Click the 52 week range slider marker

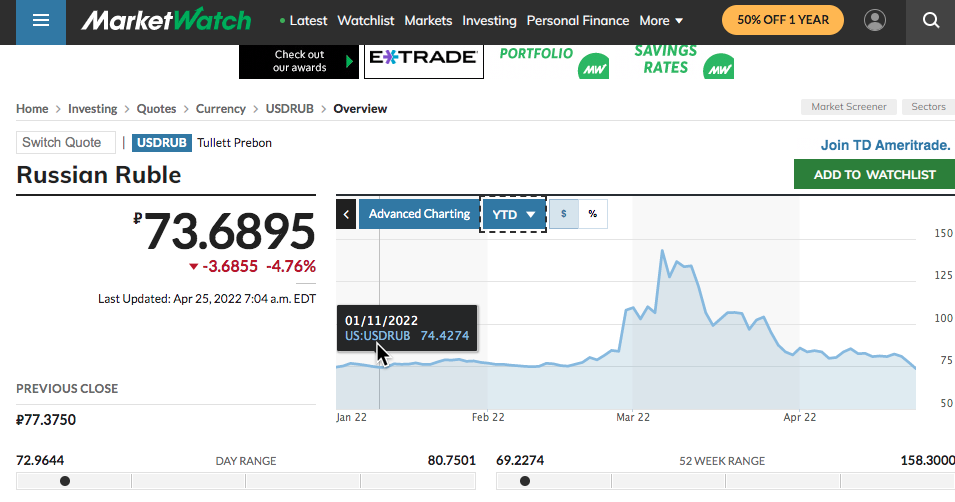(x=524, y=481)
